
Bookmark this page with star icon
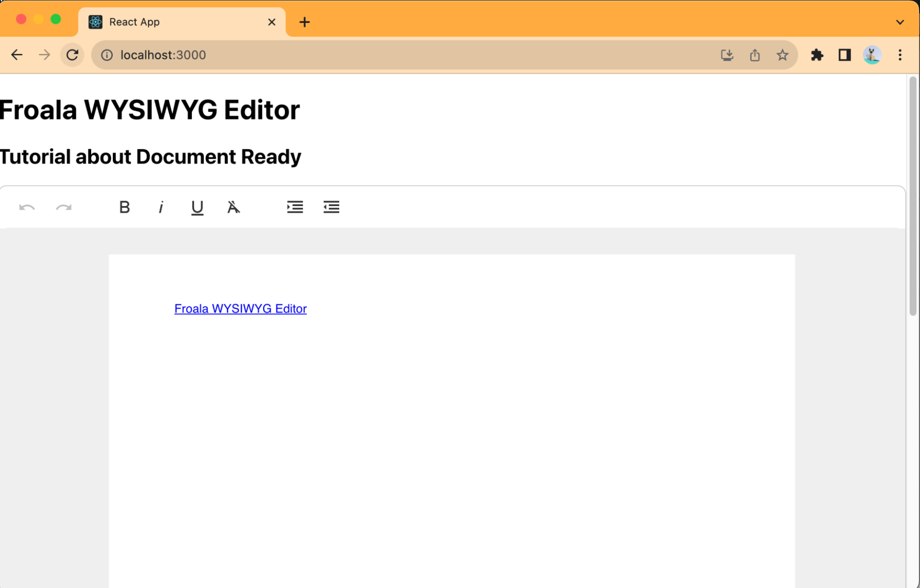coord(782,55)
